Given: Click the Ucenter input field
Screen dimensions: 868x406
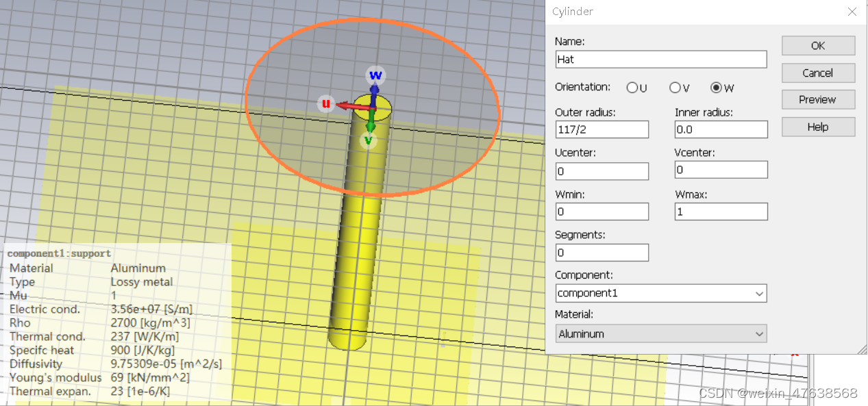Looking at the screenshot, I should click(602, 171).
